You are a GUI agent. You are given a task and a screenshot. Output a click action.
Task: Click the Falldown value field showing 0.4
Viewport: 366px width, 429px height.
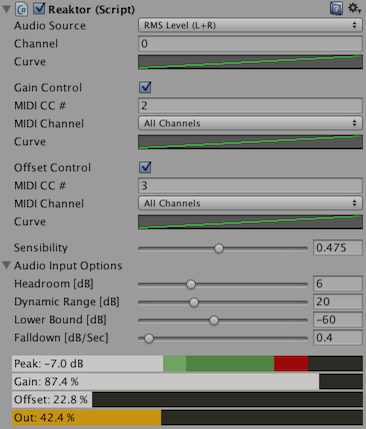coord(338,338)
